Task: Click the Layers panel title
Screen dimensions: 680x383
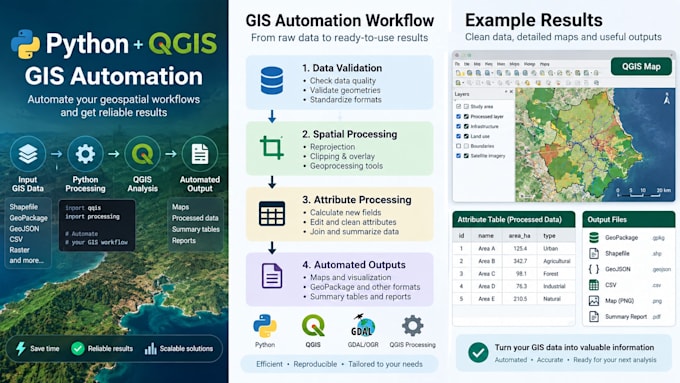Action: [x=461, y=94]
